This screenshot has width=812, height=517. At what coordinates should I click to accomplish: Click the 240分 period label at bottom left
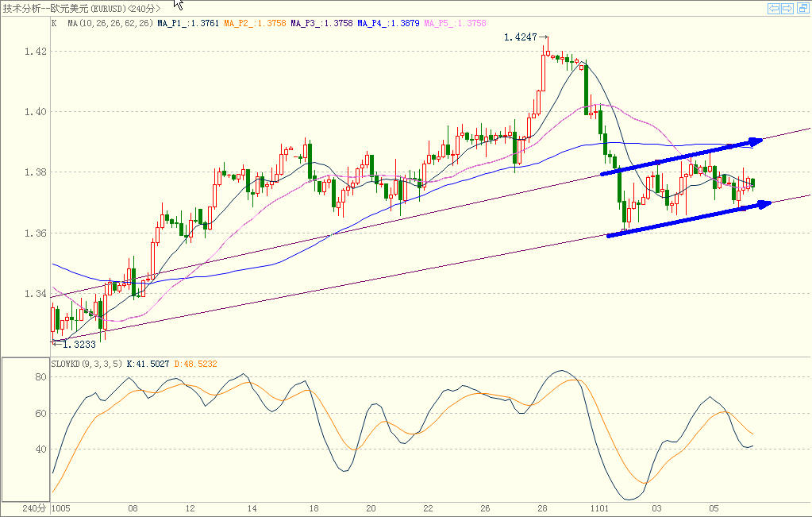(x=33, y=508)
